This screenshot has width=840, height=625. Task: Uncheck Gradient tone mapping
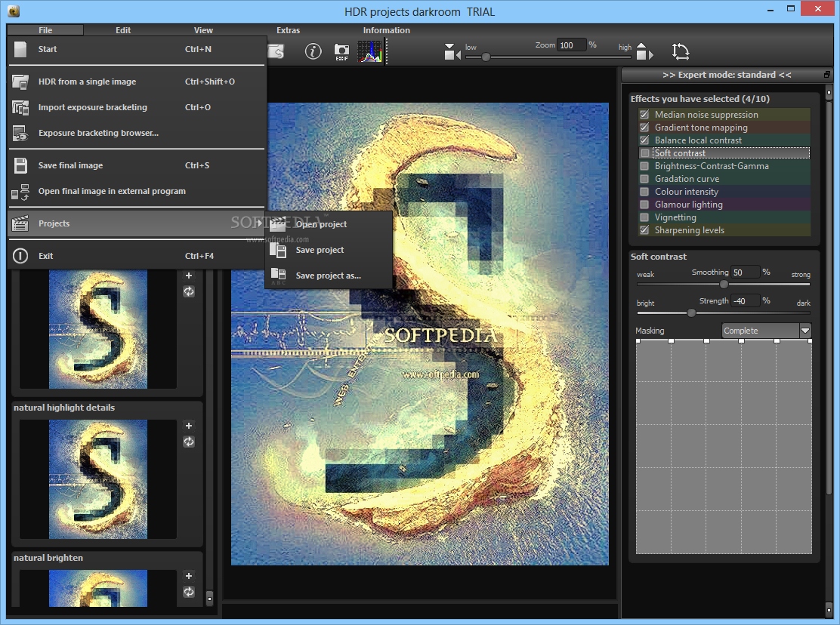click(x=644, y=128)
